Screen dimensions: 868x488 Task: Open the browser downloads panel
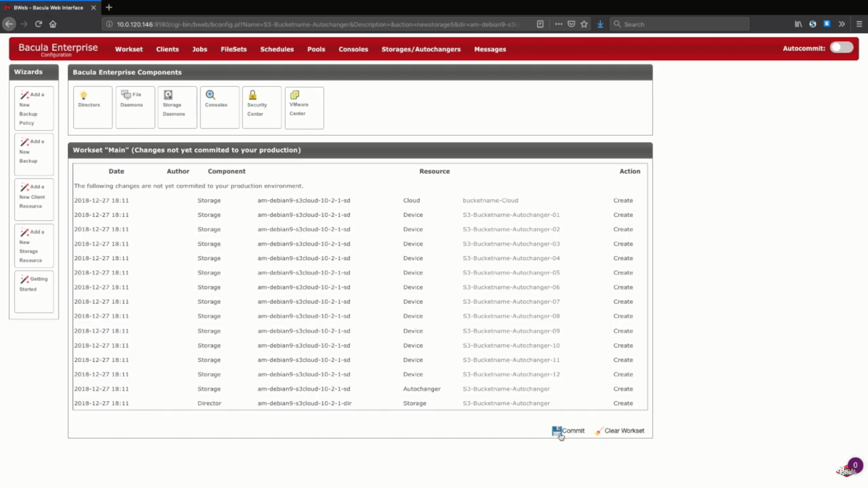[x=600, y=24]
